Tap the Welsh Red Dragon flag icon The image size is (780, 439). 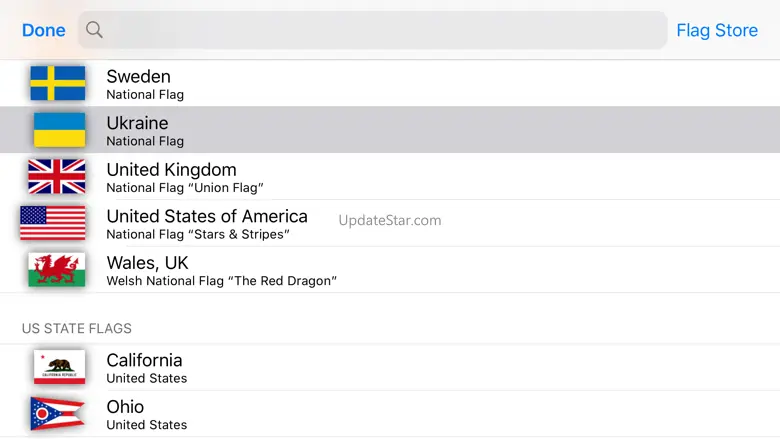[x=57, y=270]
